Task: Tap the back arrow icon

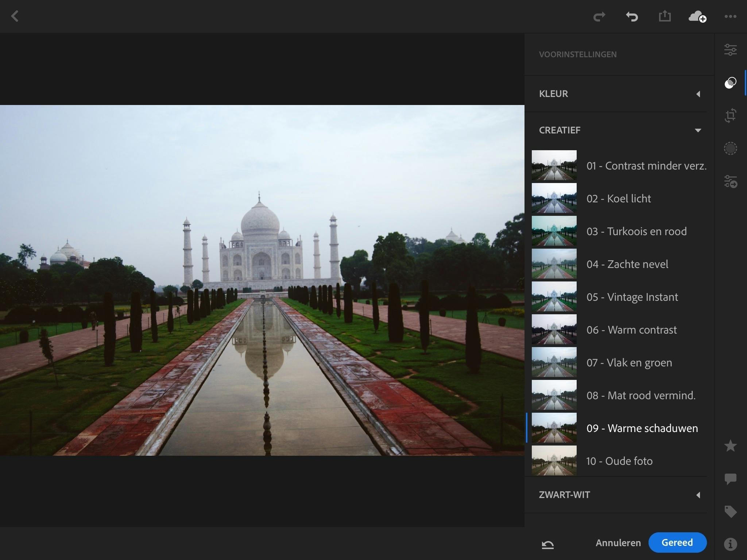Action: tap(15, 16)
